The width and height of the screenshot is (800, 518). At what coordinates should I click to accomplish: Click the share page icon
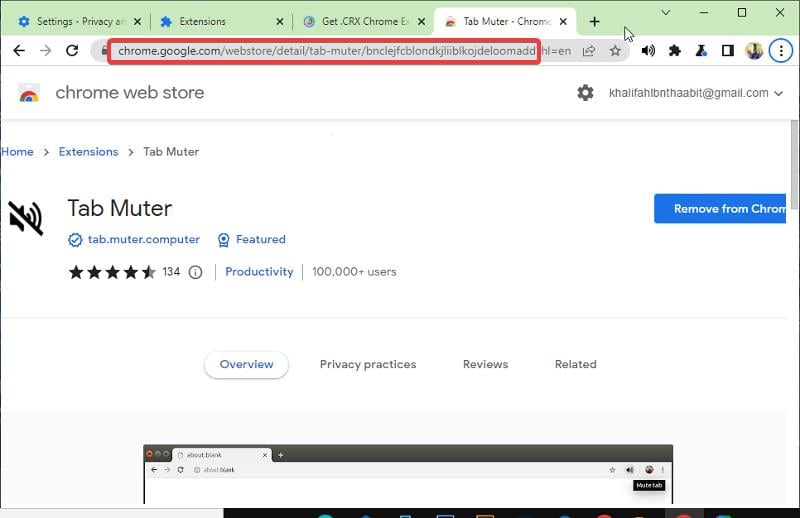tap(589, 51)
